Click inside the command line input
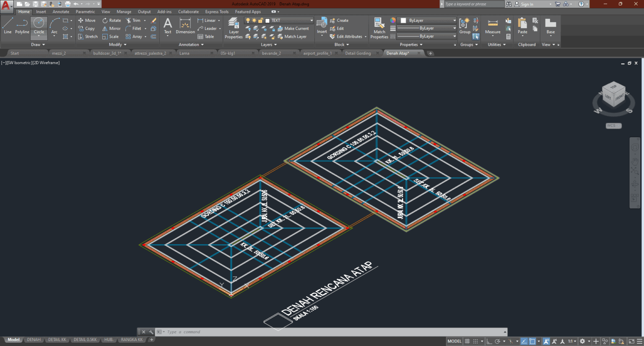The image size is (644, 346). click(210, 332)
